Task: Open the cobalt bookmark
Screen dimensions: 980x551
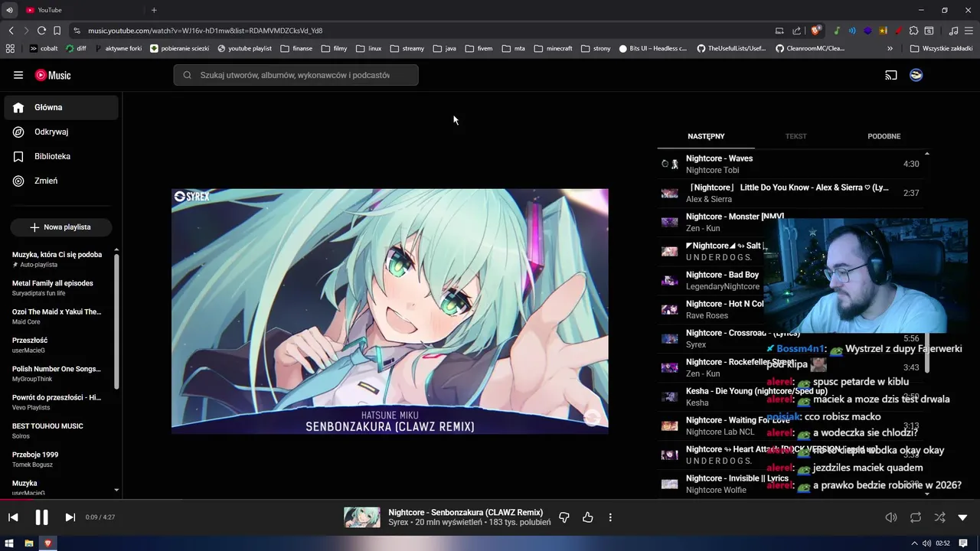Action: point(44,48)
